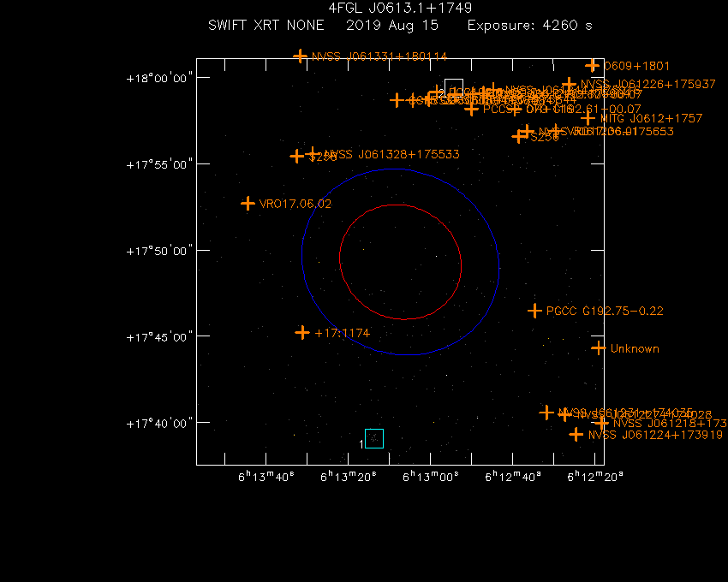Click the cyan box marking source 1

point(374,438)
